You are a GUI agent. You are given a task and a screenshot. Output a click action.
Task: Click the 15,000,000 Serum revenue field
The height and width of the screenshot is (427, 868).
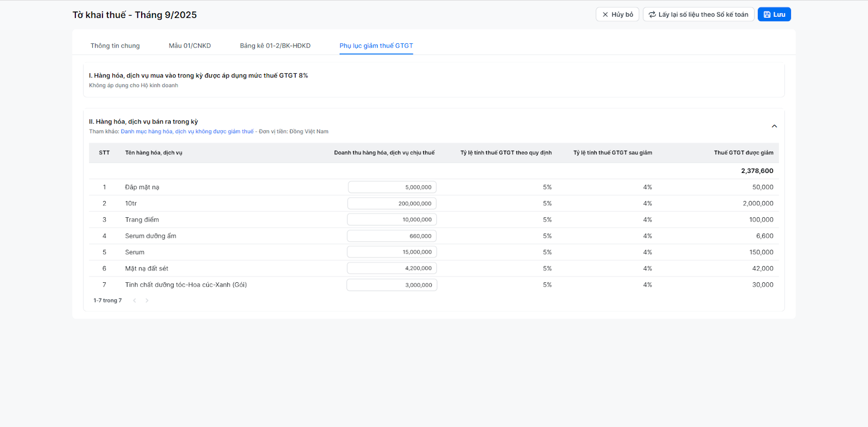click(392, 253)
